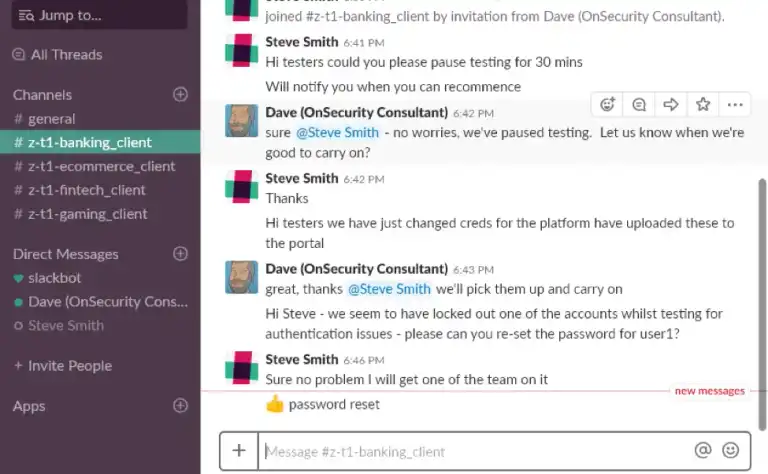
Task: Click the Apps section header
Action: pos(29,406)
